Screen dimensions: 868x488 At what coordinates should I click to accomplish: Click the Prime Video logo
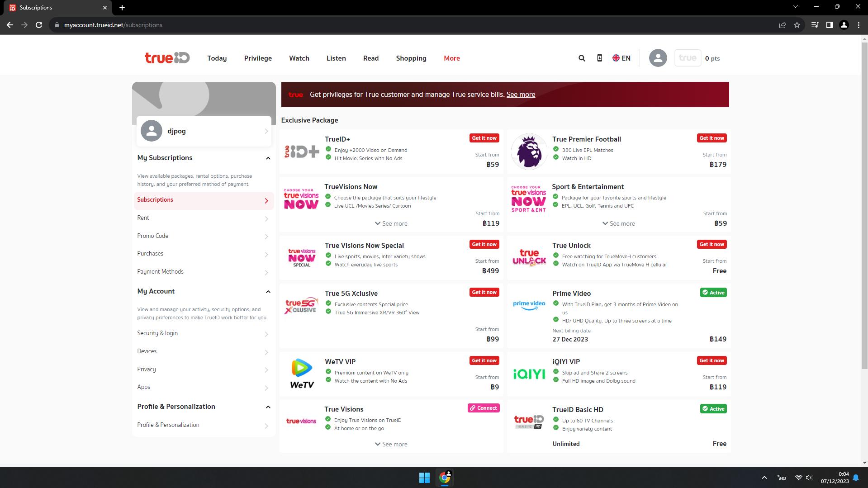[529, 306]
